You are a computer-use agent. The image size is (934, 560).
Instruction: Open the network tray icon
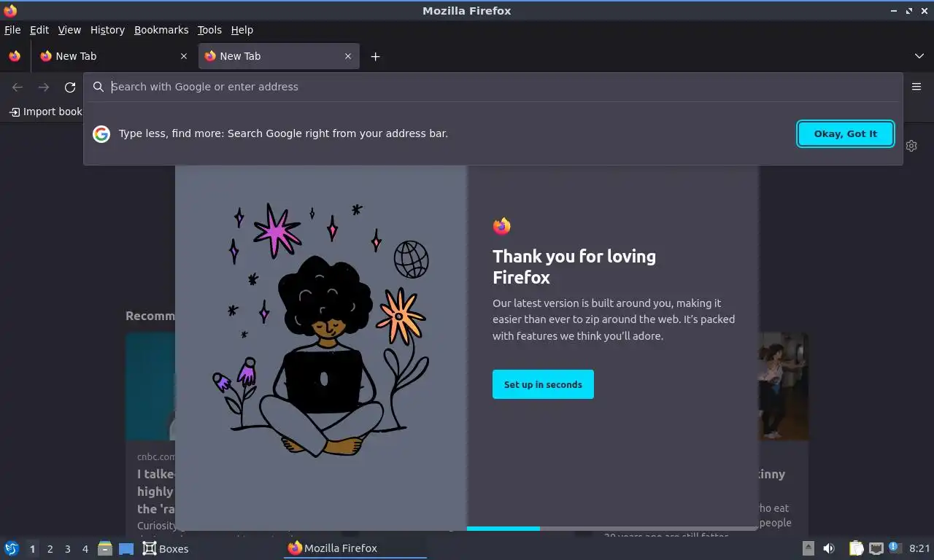point(876,548)
